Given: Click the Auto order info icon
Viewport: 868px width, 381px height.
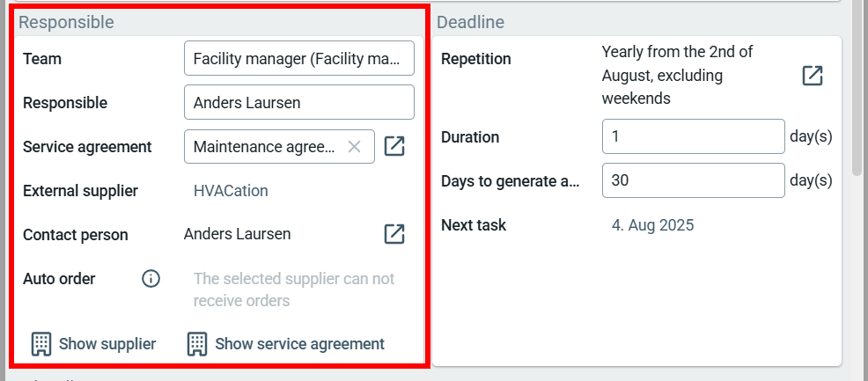Looking at the screenshot, I should [x=151, y=279].
